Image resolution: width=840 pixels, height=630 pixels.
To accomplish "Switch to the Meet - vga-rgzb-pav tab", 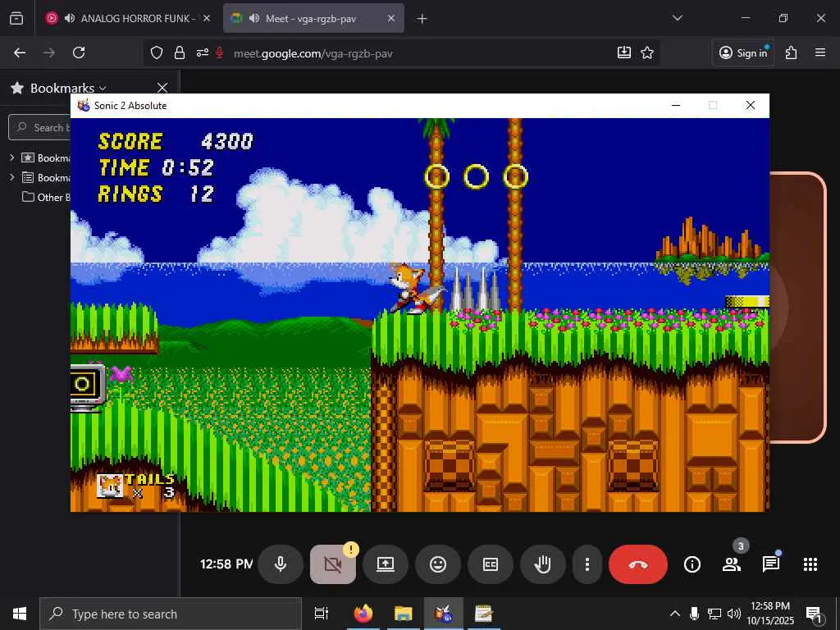I will [313, 18].
